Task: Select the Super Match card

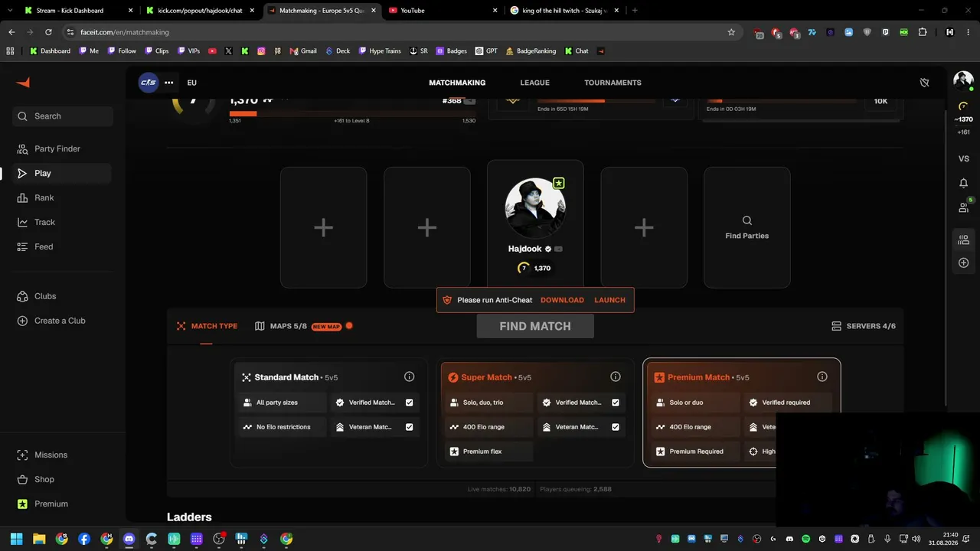Action: click(x=535, y=413)
